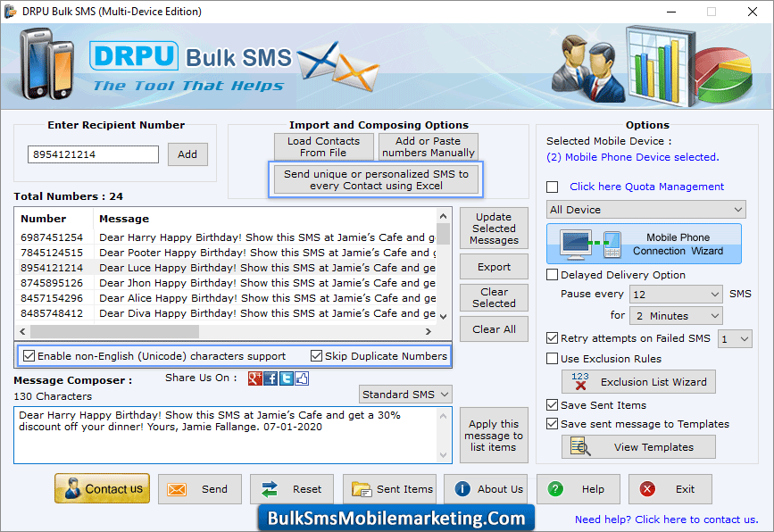The image size is (774, 532).
Task: Click the green question mark Help icon
Action: (555, 489)
